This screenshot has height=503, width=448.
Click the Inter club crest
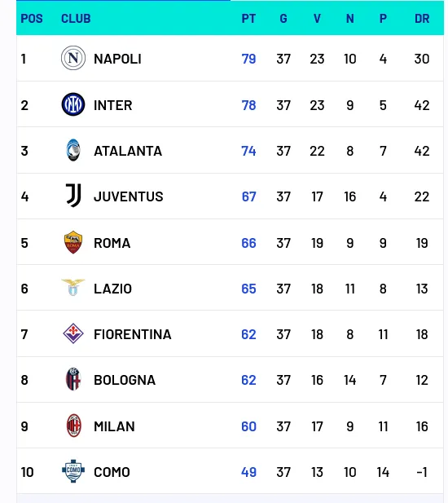73,104
